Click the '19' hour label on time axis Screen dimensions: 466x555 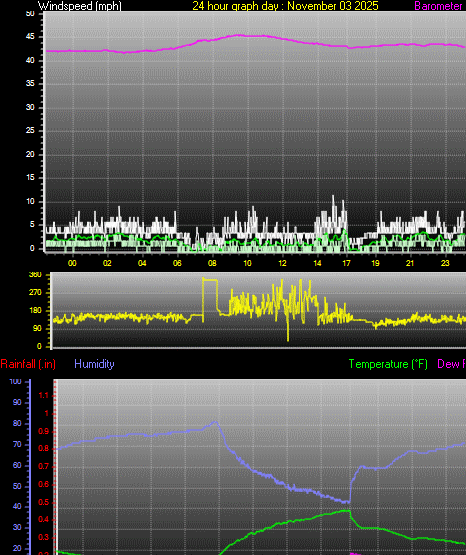[375, 263]
